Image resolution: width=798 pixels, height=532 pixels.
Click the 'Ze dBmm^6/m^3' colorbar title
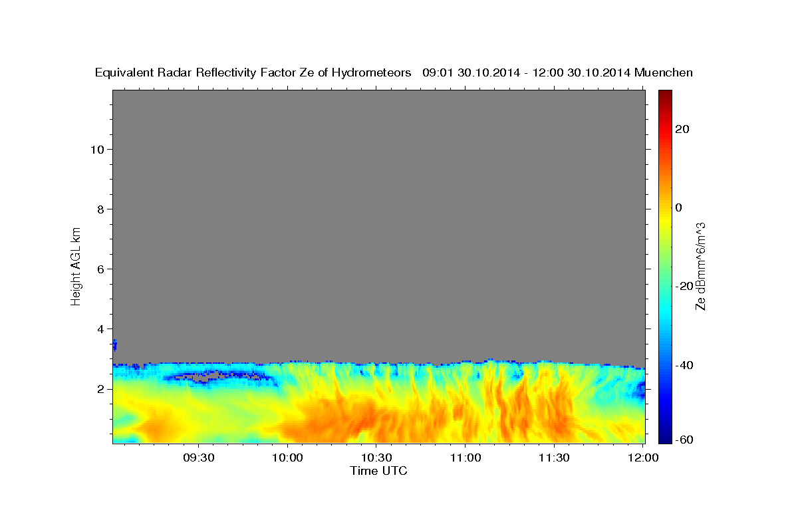700,266
